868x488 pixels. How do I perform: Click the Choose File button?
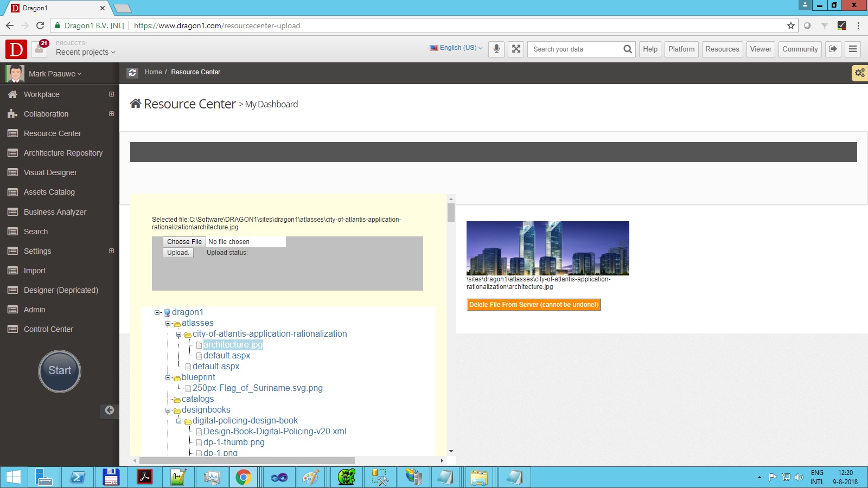click(x=184, y=242)
